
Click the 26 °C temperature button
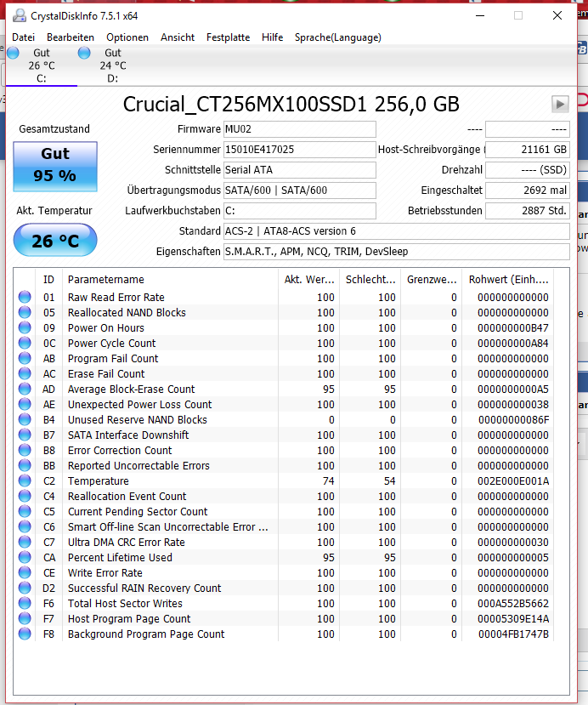[x=55, y=241]
